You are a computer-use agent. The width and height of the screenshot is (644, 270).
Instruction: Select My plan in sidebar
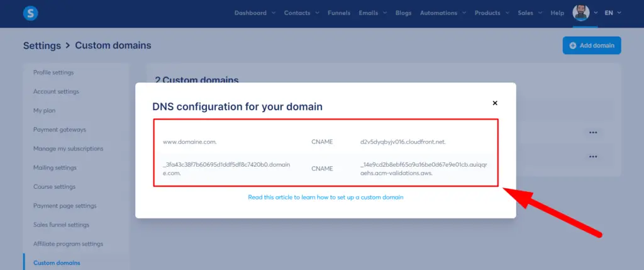[x=45, y=111]
